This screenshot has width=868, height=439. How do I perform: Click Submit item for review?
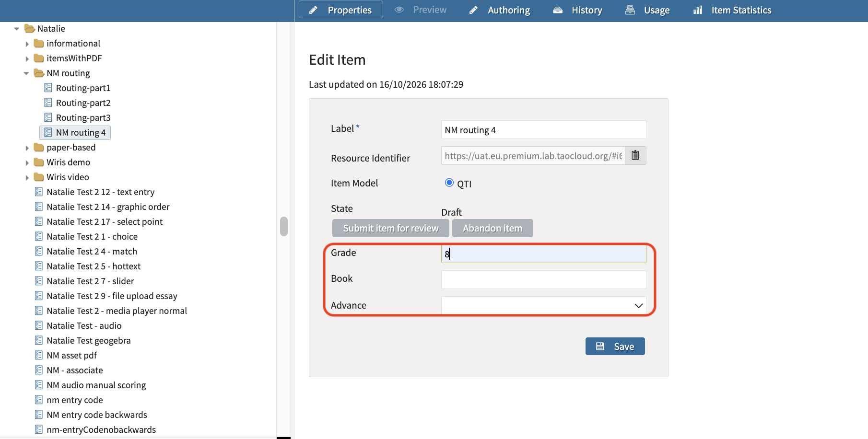click(x=391, y=228)
